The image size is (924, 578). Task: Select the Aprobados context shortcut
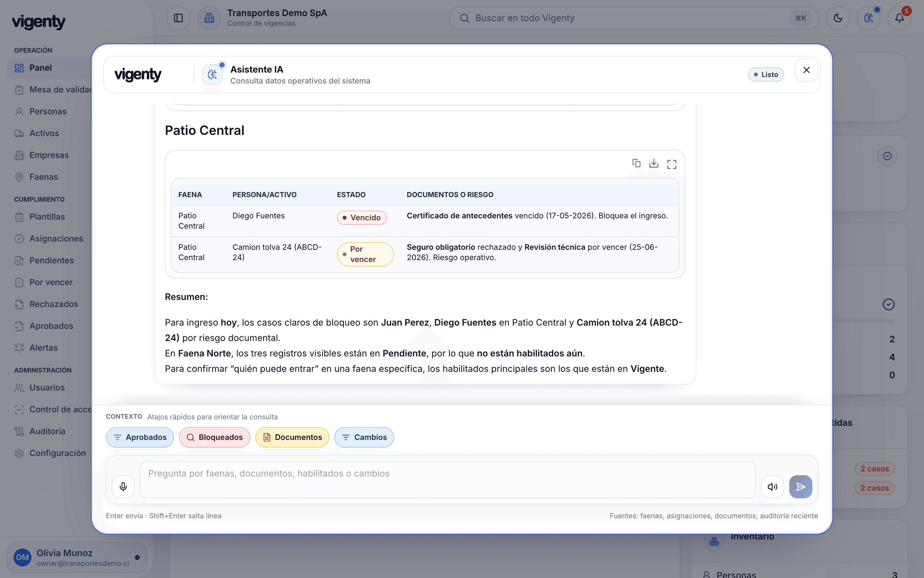pyautogui.click(x=140, y=437)
